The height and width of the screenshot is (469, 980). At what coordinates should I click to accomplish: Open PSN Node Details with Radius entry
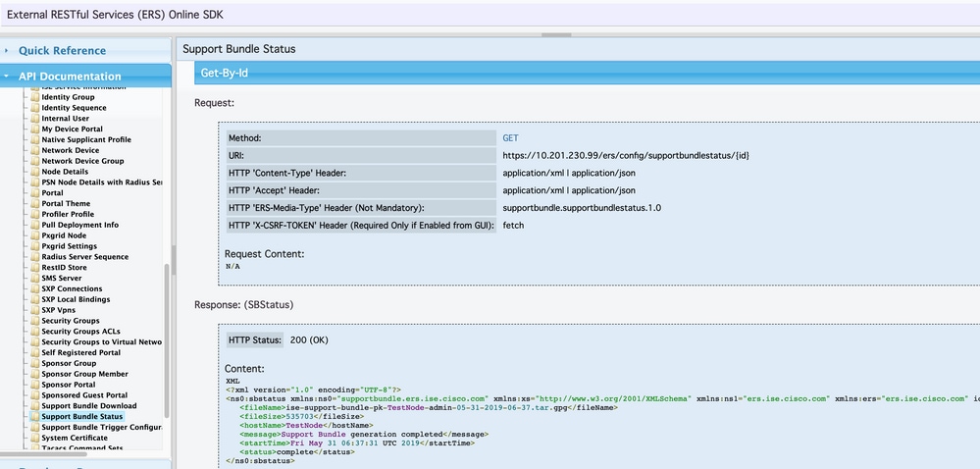click(x=102, y=182)
